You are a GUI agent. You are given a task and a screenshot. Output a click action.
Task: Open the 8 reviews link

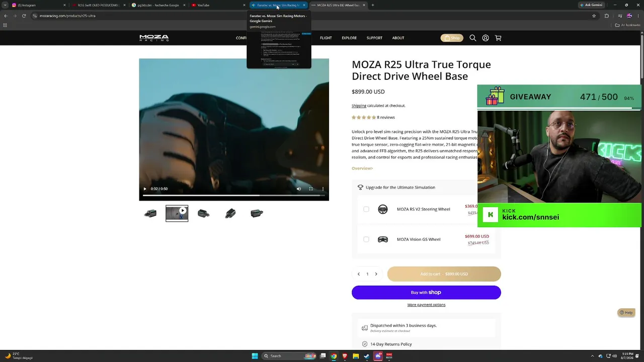tap(386, 117)
